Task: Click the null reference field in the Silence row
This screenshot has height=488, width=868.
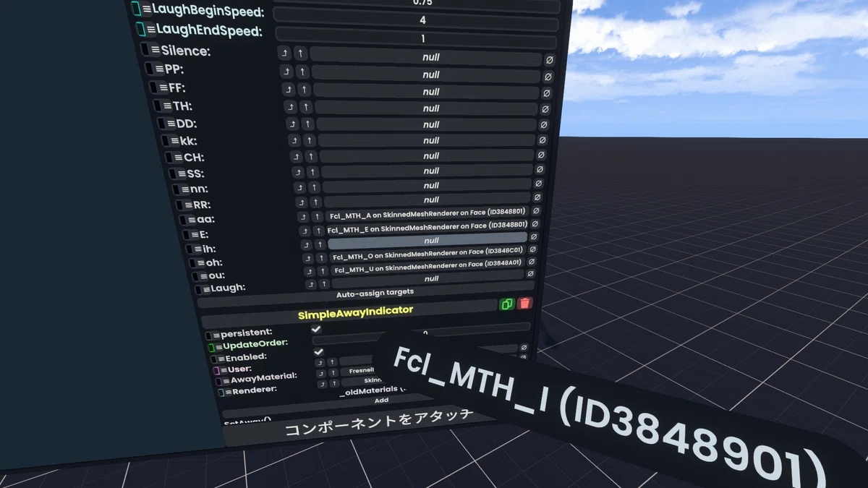Action: tap(426, 57)
